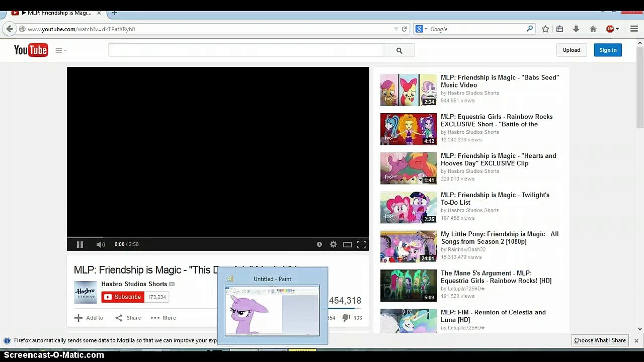Open the player settings gear
Image resolution: width=644 pixels, height=362 pixels.
click(333, 244)
